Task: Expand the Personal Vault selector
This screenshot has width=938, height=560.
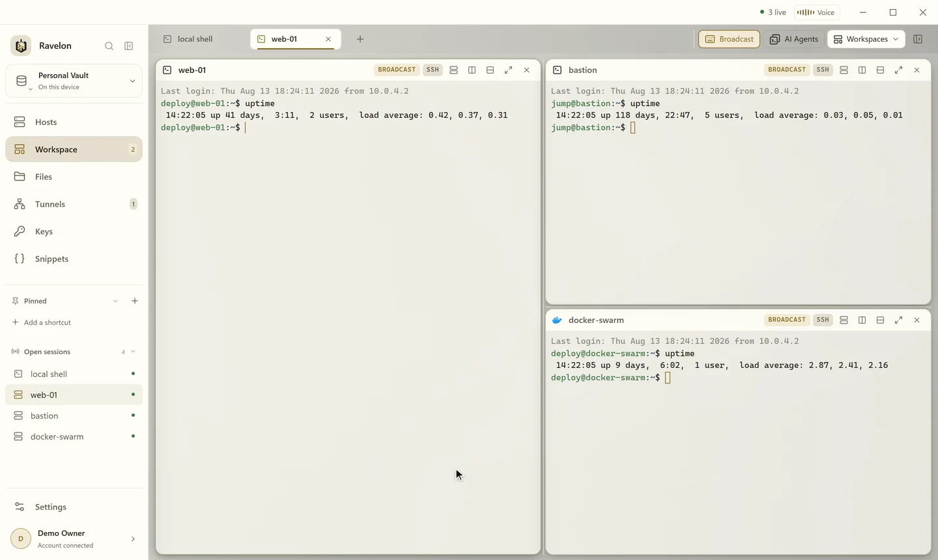Action: (74, 81)
